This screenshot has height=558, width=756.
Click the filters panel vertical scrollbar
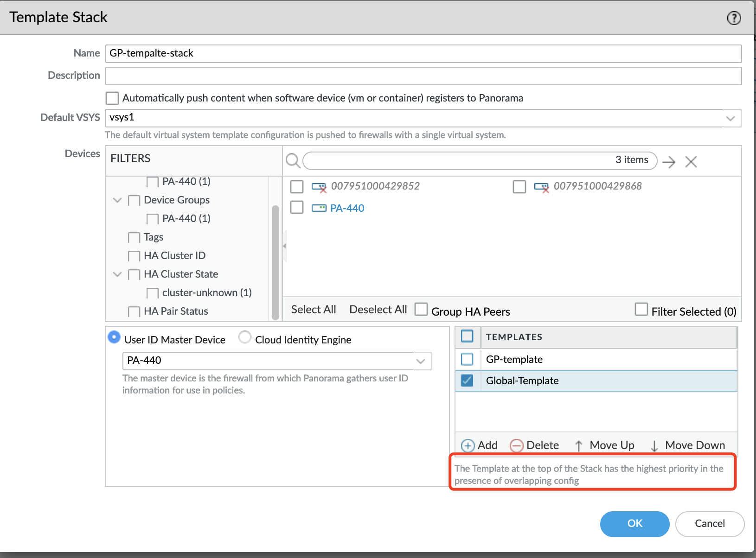[x=275, y=262]
